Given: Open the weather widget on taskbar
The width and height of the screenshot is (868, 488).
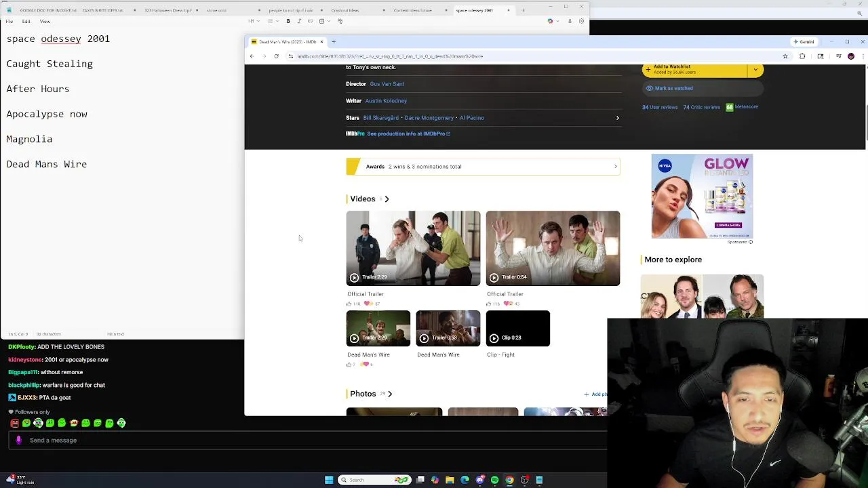Looking at the screenshot, I should [19, 479].
